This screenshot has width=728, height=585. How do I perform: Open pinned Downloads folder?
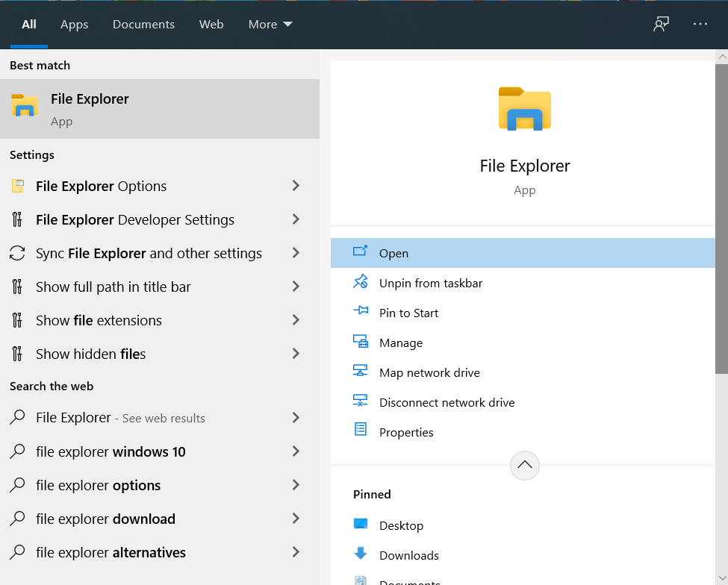pos(408,555)
